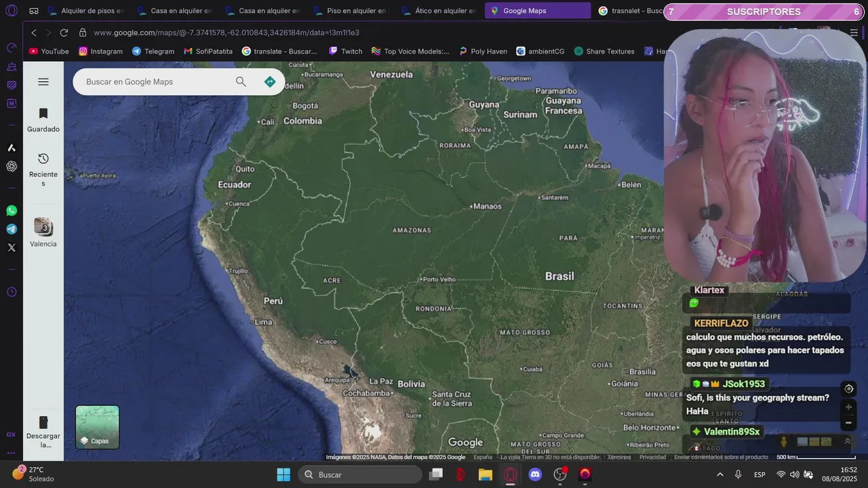Reload the Google Maps page
Viewport: 868px width, 488px height.
pyautogui.click(x=64, y=33)
